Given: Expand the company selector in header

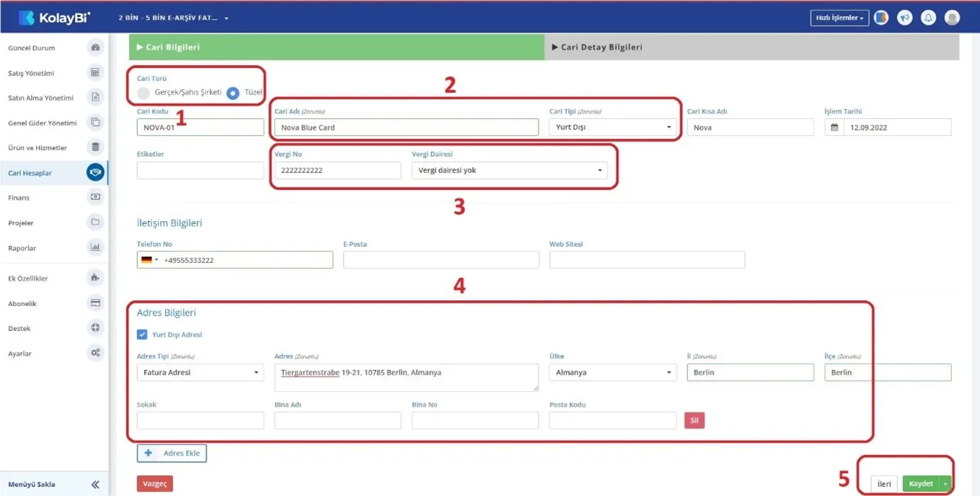Looking at the screenshot, I should (x=174, y=18).
